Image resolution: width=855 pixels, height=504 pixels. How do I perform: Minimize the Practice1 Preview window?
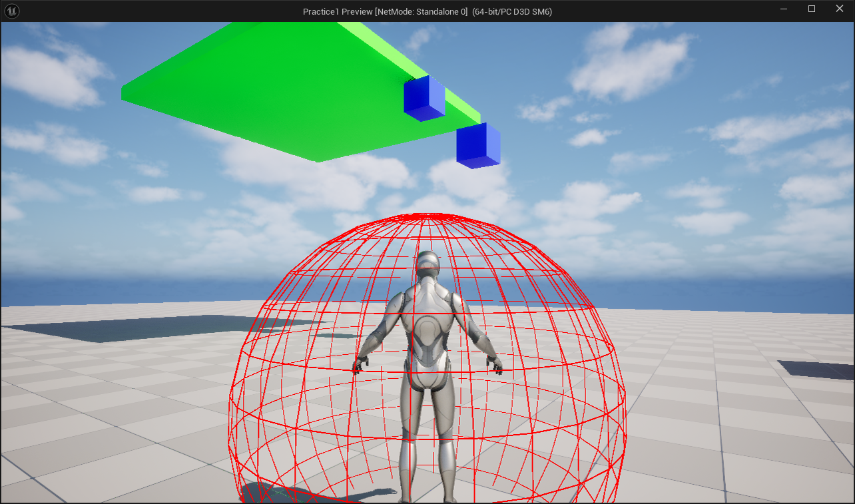click(784, 9)
